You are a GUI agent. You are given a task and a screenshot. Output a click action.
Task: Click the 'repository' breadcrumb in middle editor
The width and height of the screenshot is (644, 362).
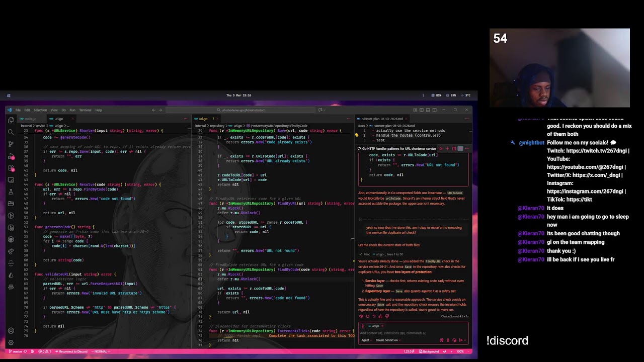[217, 126]
